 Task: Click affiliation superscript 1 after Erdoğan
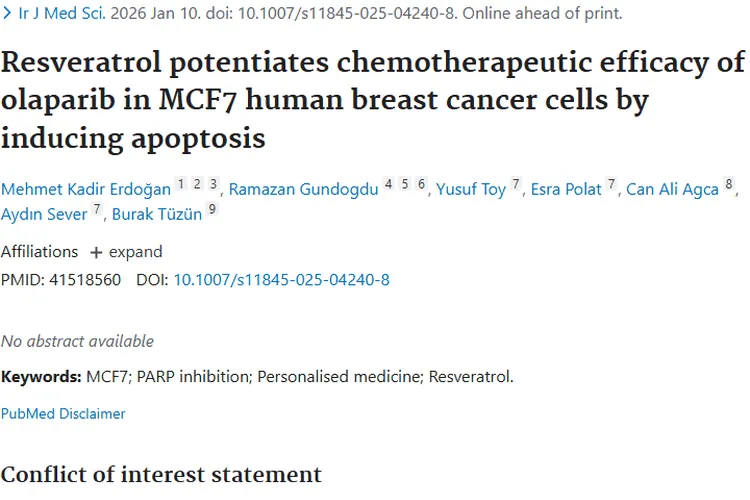181,184
